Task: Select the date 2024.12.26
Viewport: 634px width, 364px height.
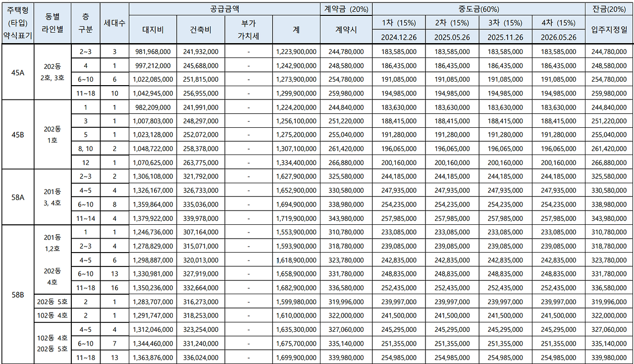Action: pyautogui.click(x=399, y=37)
